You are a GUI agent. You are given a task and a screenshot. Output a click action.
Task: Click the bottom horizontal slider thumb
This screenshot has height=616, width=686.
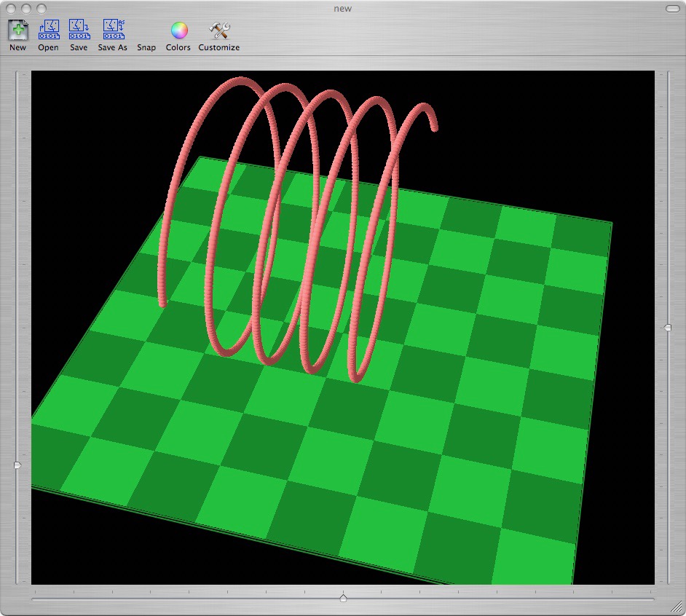tap(343, 598)
